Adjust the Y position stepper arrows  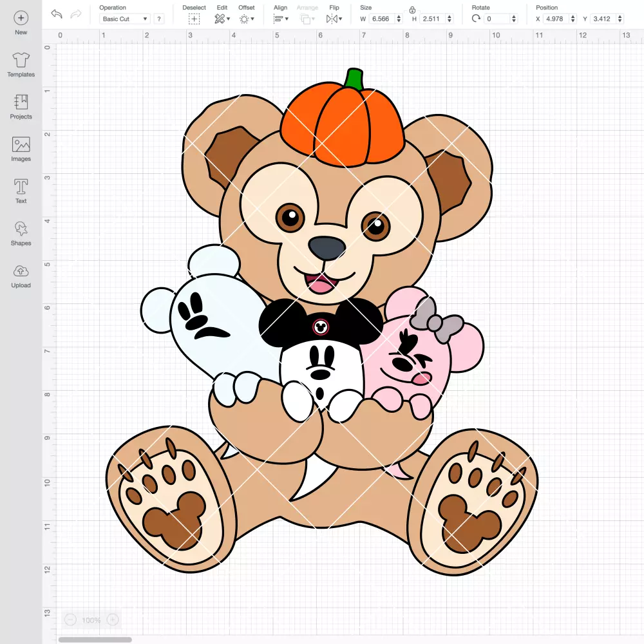pos(620,19)
